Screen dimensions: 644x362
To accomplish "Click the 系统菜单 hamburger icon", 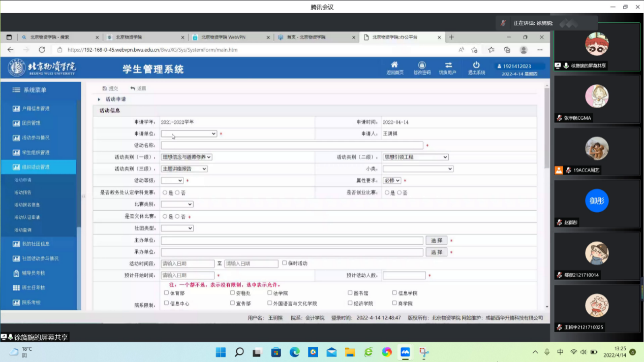I will pos(16,90).
